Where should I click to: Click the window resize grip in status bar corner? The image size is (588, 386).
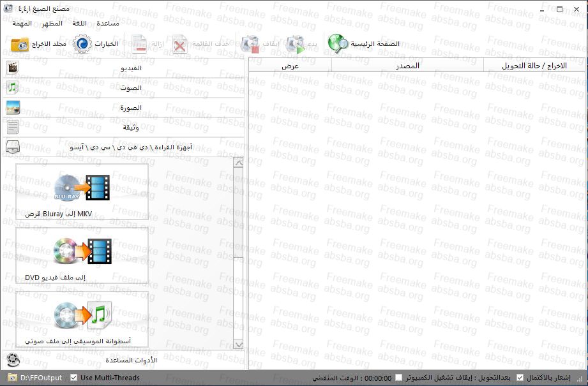[580, 378]
